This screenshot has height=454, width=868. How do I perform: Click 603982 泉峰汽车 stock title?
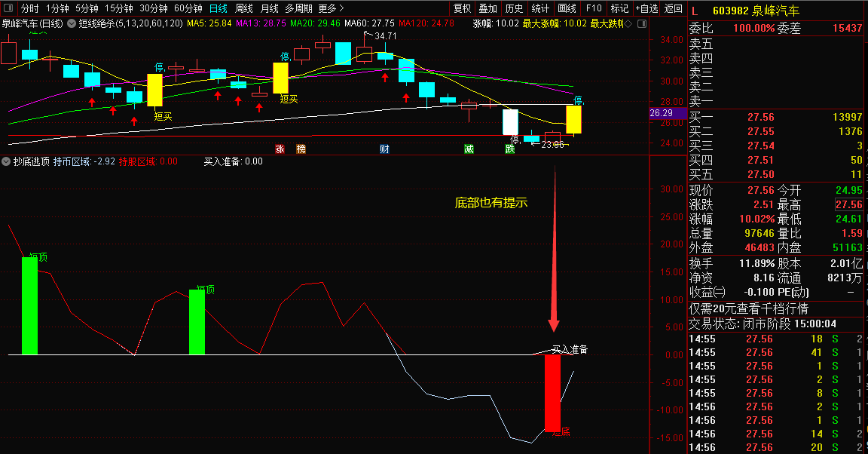(x=756, y=11)
